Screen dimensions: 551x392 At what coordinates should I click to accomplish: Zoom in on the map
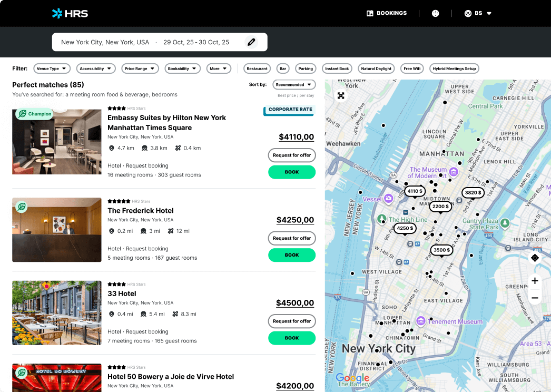[x=535, y=281]
